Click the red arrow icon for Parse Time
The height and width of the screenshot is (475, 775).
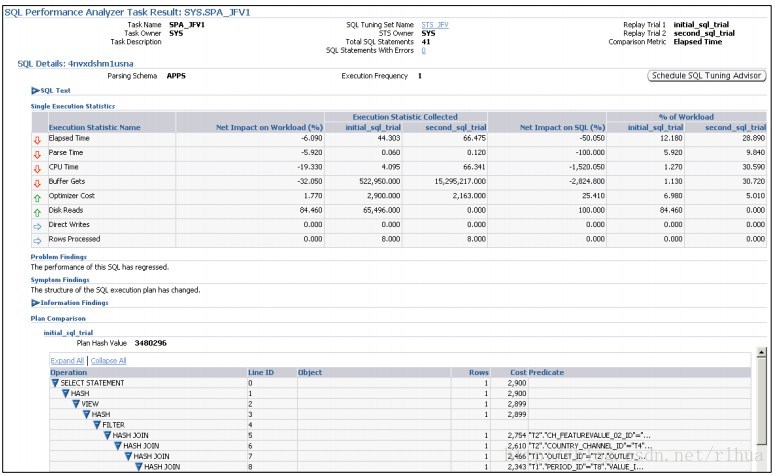37,155
